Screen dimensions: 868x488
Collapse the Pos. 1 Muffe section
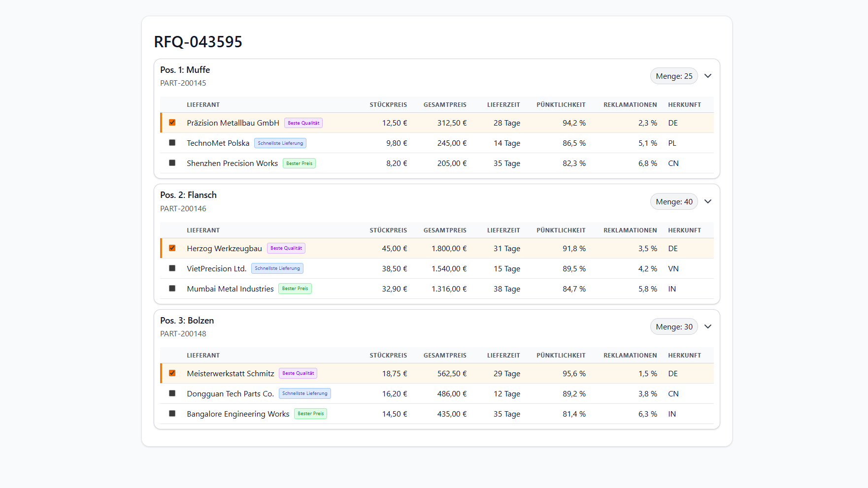708,76
